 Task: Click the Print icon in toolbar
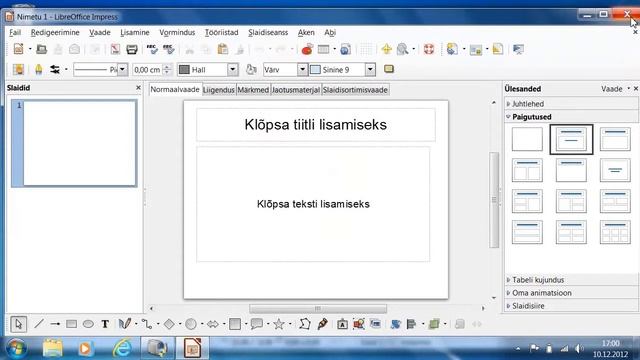point(132,49)
